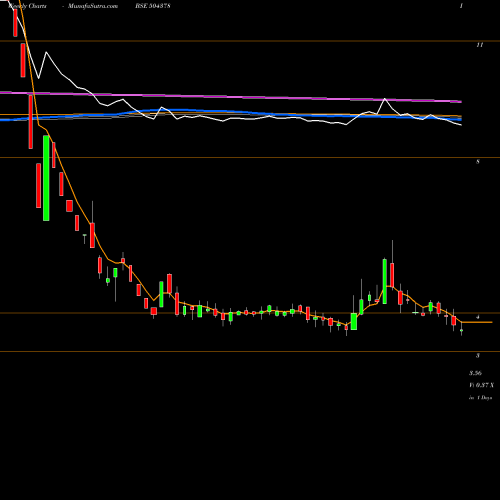Click the 'MunafaSutra.com' label
The height and width of the screenshot is (500, 500).
pyautogui.click(x=93, y=6)
